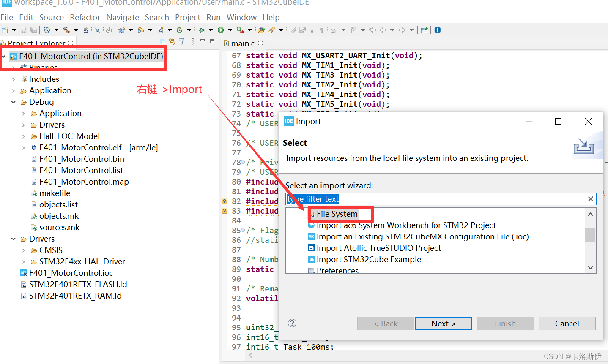Expand the Includes folder
This screenshot has height=364, width=608.
pos(14,79)
